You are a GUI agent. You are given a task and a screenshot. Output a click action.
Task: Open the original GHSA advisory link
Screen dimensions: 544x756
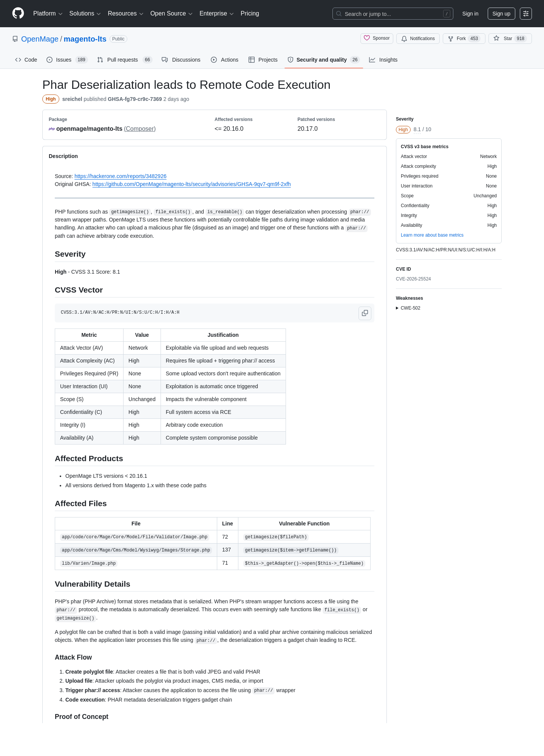pyautogui.click(x=192, y=184)
